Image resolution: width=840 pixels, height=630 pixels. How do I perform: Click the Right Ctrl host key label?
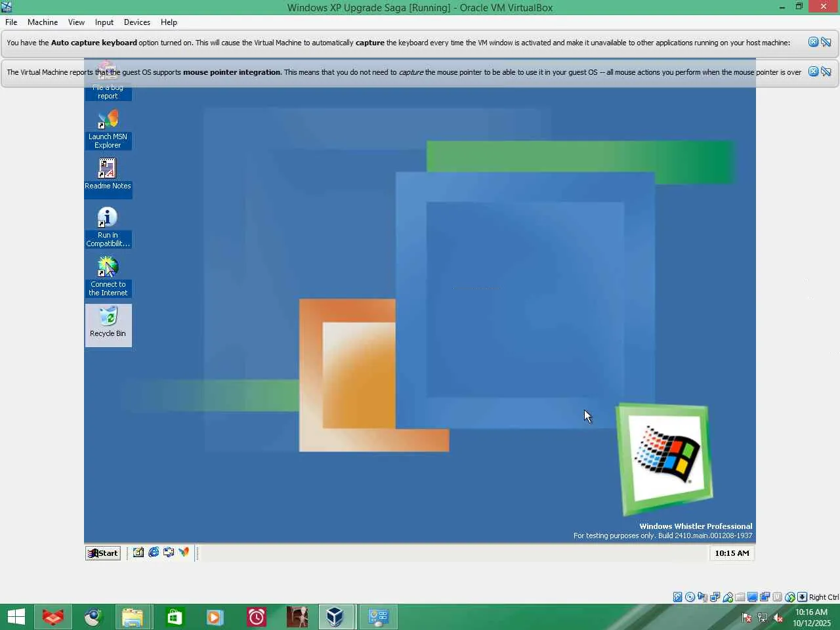click(824, 597)
